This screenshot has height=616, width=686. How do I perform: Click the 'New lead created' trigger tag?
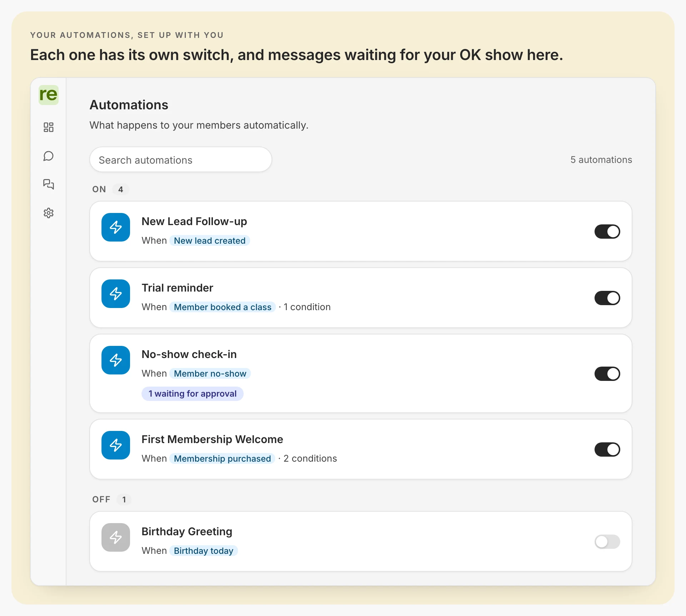click(x=210, y=241)
